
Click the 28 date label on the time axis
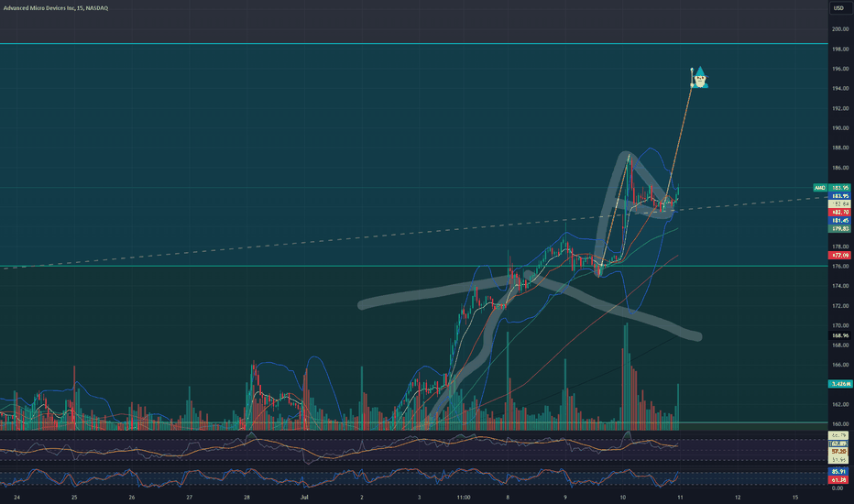pos(246,497)
